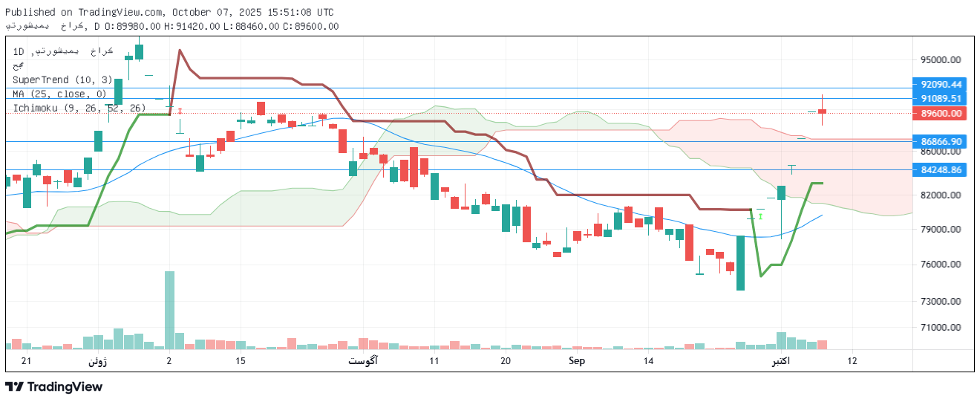The image size is (980, 402).
Task: Click the TradingView logo at bottom left
Action: click(53, 386)
